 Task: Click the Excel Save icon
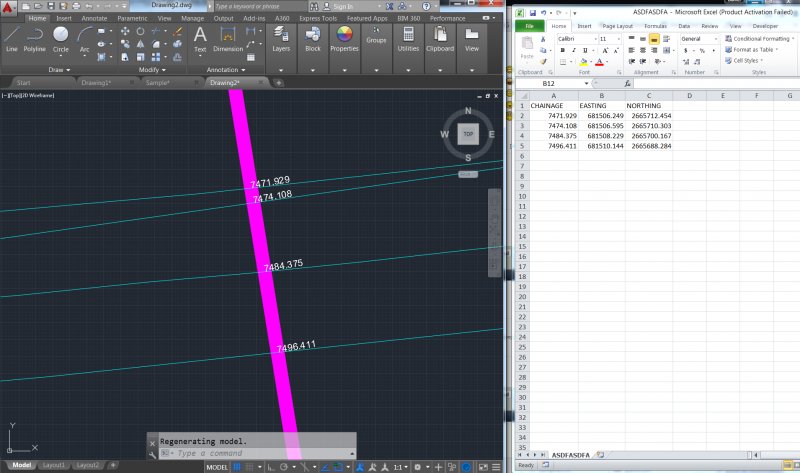pyautogui.click(x=532, y=13)
